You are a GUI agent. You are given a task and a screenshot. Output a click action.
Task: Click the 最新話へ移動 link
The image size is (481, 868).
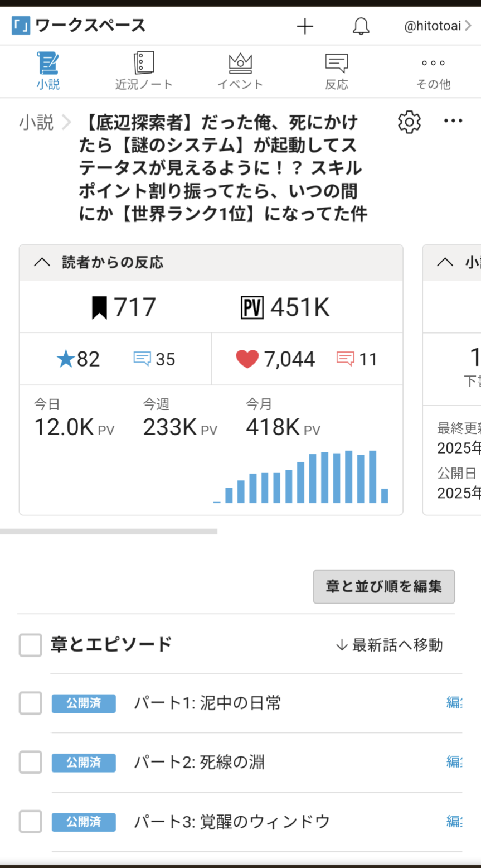coord(389,645)
